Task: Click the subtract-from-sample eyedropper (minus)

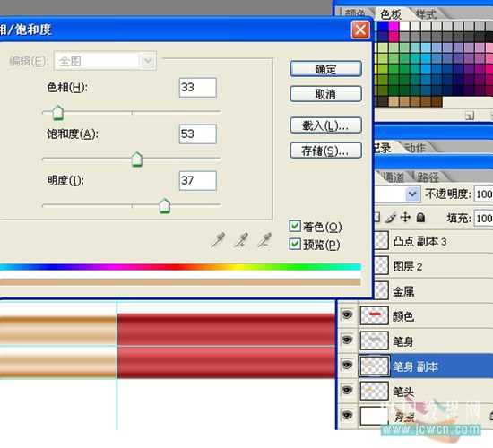Action: (x=264, y=240)
